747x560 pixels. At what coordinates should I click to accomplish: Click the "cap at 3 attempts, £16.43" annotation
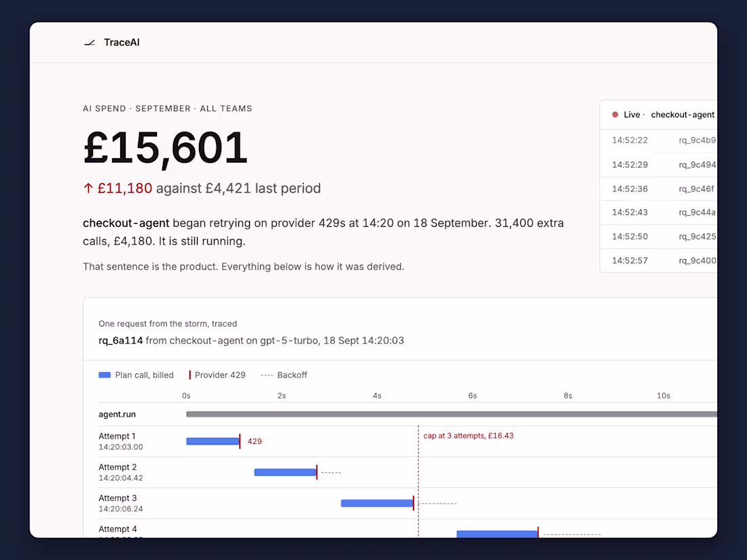point(469,436)
